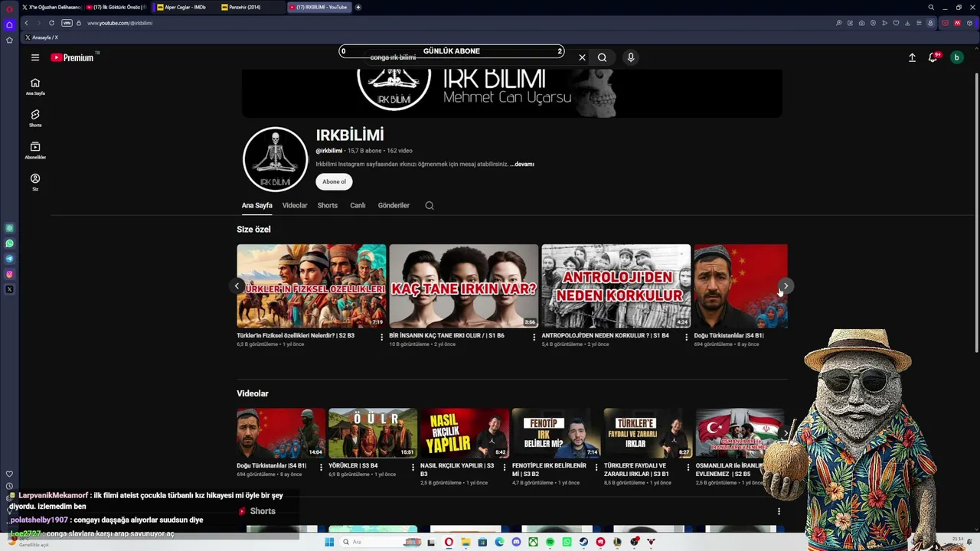
Task: Open the Türkler'in Fiziksel Özellikleri video thumbnail
Action: tap(312, 286)
